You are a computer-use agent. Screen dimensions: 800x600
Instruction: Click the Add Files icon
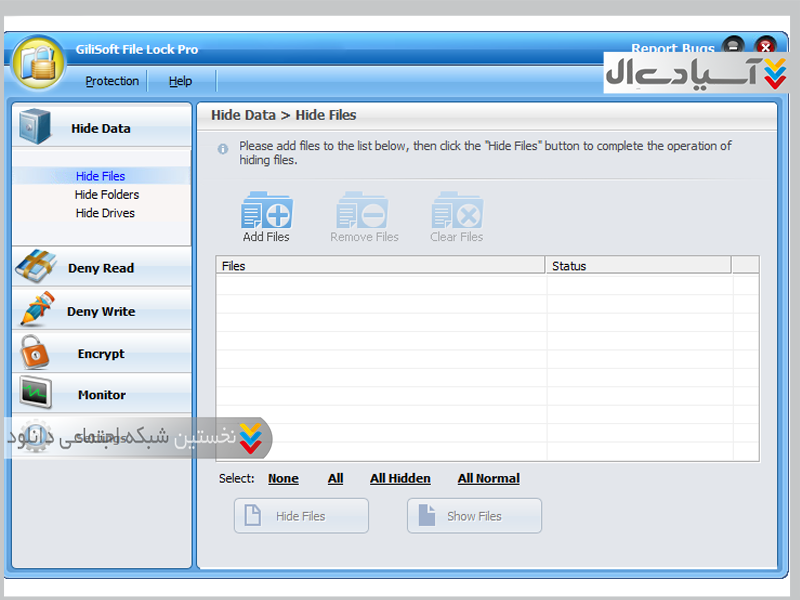click(266, 211)
